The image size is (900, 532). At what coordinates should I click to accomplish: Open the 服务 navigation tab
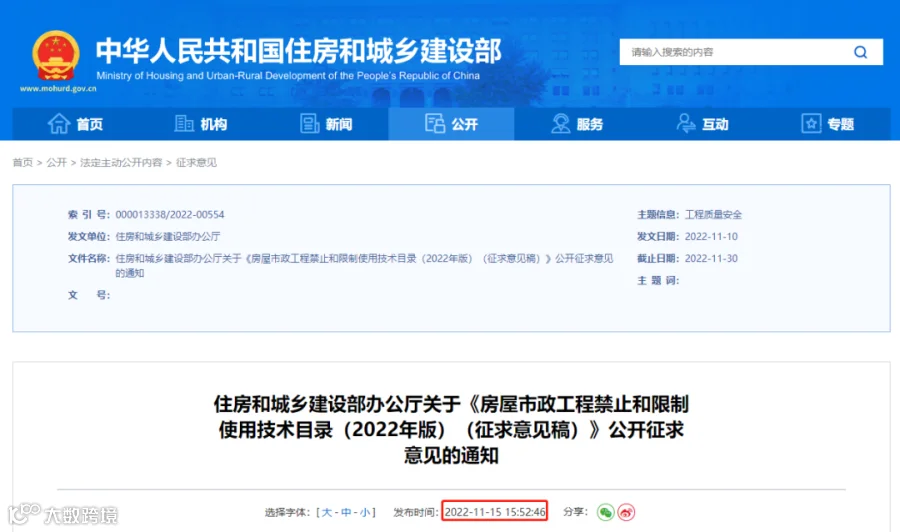tap(577, 124)
